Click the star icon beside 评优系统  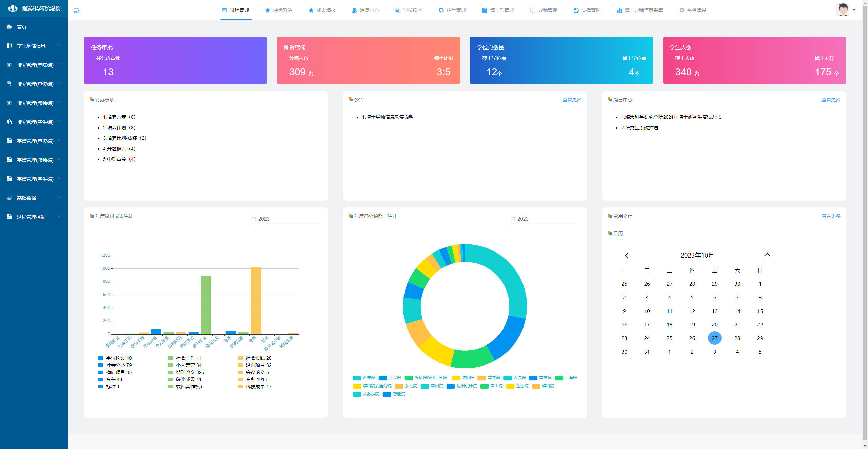tap(268, 10)
